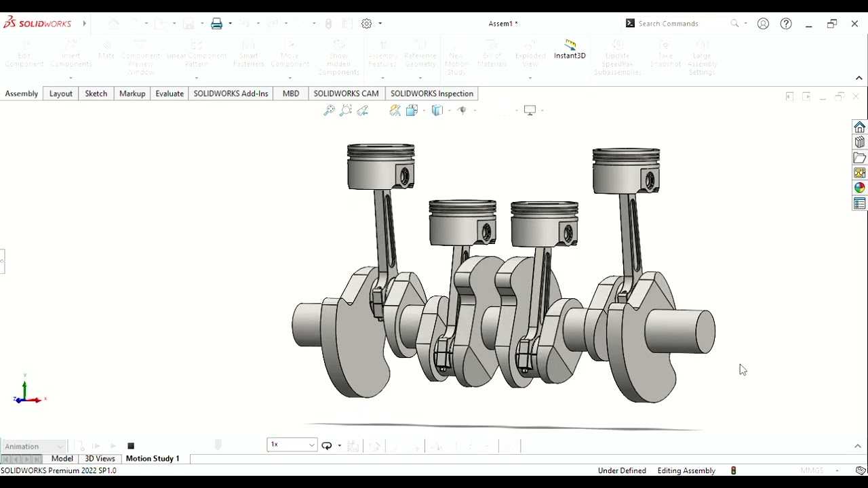Click the Search Commands magnifier icon
Viewport: 868px width, 488px height.
point(734,24)
